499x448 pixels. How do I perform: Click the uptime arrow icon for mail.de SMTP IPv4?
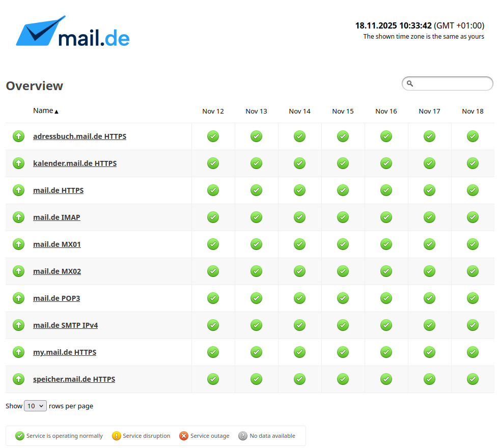coord(18,325)
